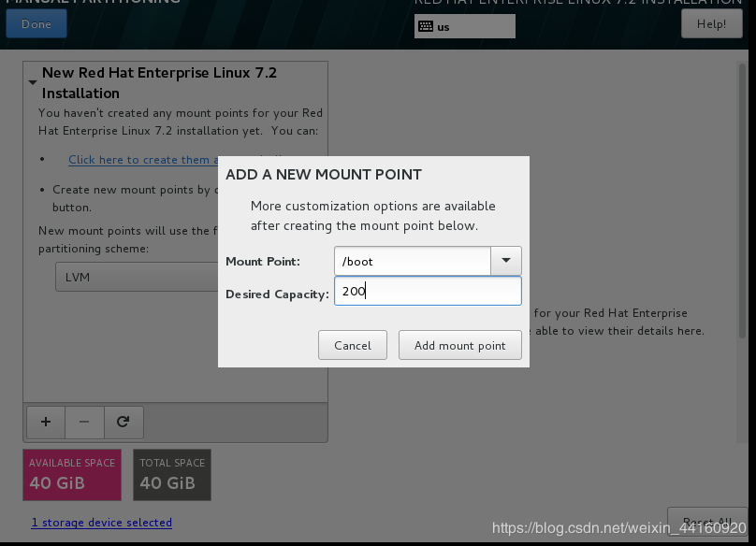This screenshot has width=756, height=546.
Task: Collapse the New Red Hat Enterprise Linux 7.2 Installation section
Action: click(33, 82)
